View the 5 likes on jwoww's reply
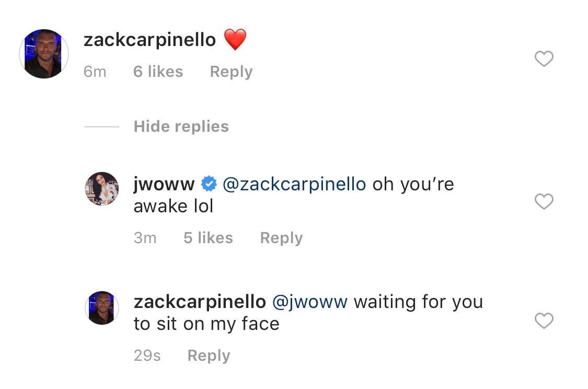Screen dimensions: 588x389 [208, 238]
